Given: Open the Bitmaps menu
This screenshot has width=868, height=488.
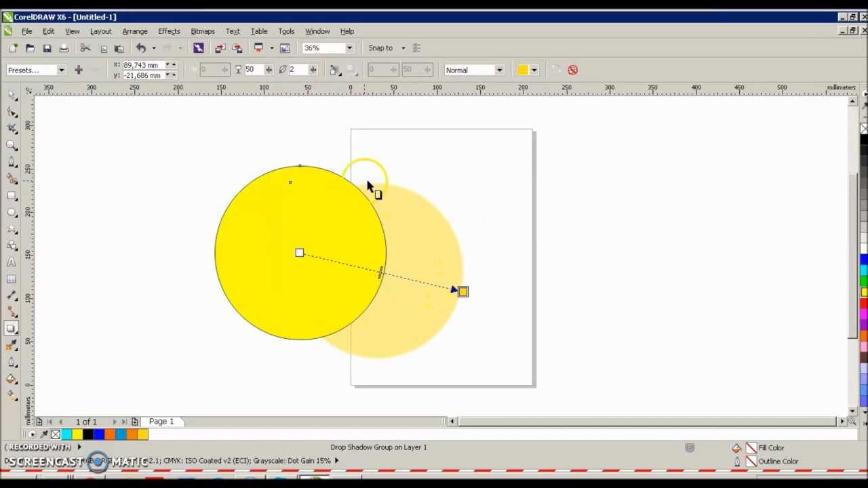Looking at the screenshot, I should (203, 31).
